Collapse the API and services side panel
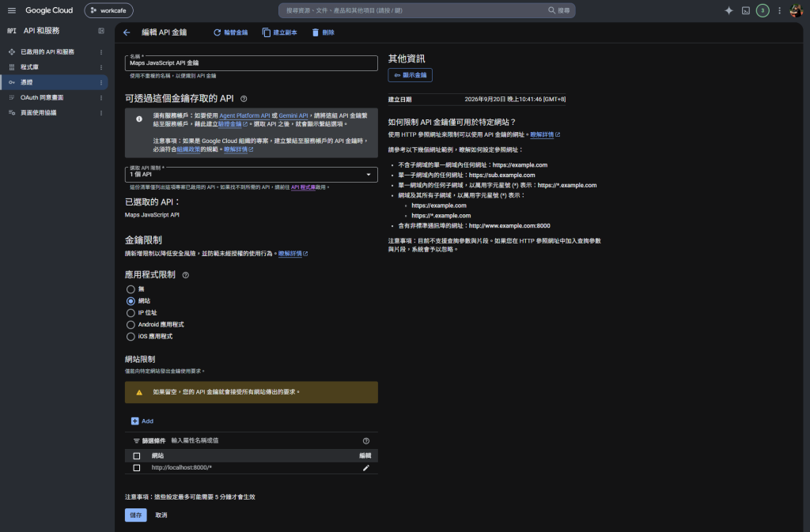 [101, 31]
